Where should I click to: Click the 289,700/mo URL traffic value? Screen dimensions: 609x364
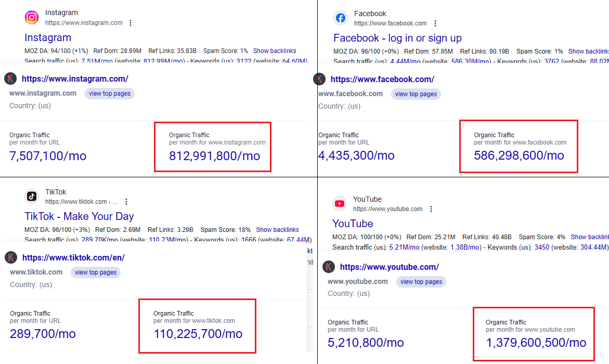43,334
